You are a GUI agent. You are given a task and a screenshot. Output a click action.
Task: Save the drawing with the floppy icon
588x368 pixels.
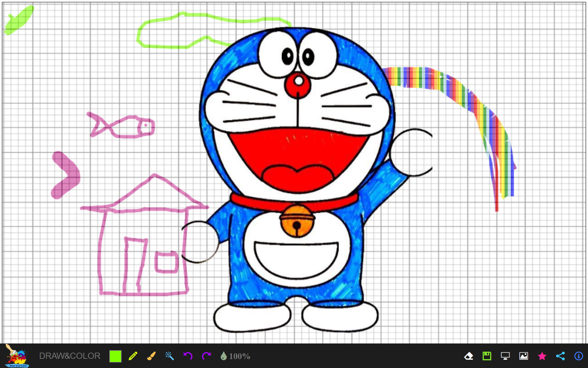click(487, 356)
